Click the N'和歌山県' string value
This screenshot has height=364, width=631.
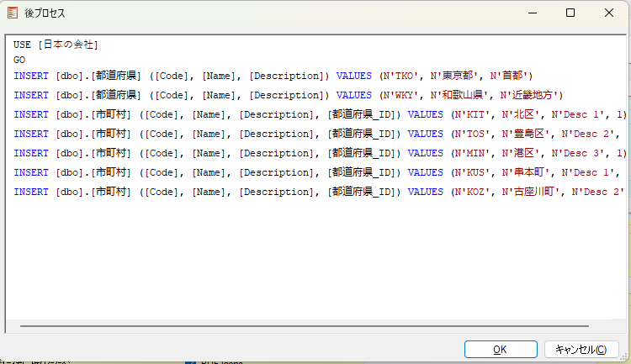pos(459,95)
